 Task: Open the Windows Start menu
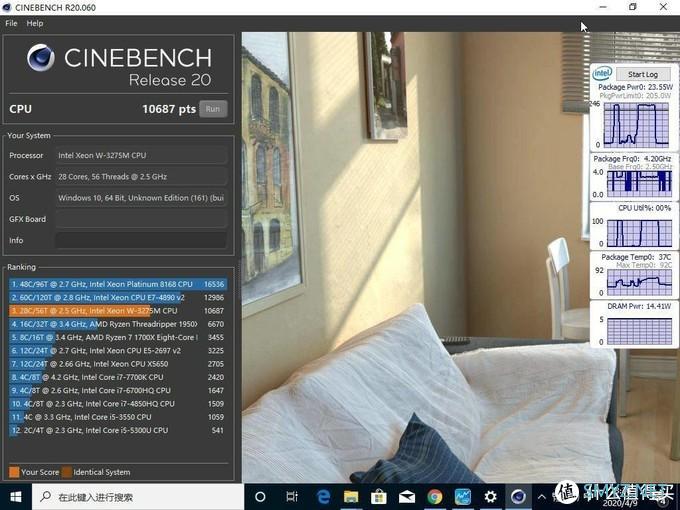[x=16, y=497]
